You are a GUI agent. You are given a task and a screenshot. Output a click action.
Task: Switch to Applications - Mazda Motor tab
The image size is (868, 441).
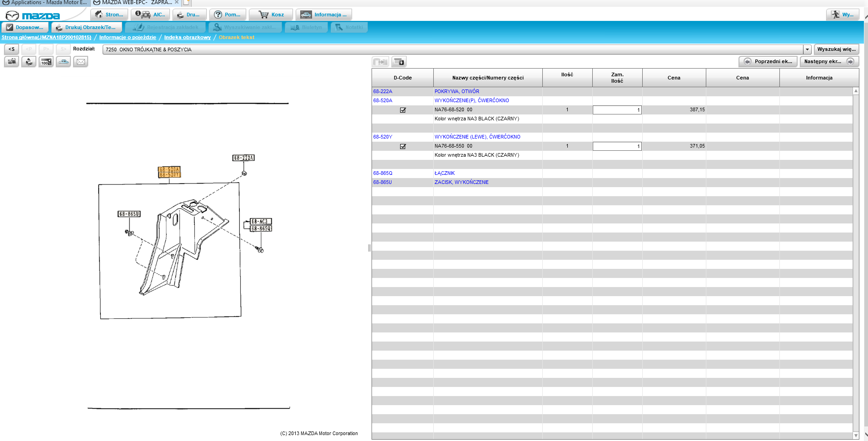(45, 3)
